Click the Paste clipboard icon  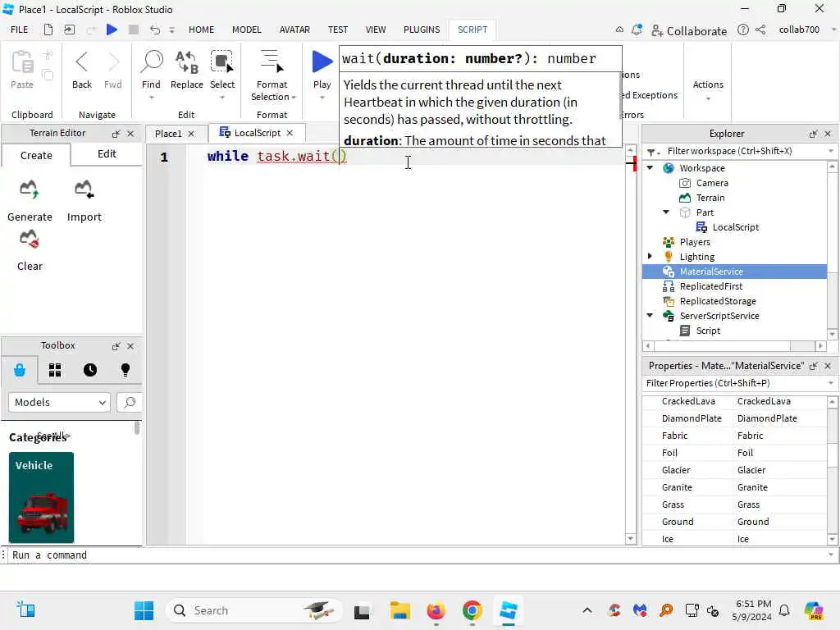(x=22, y=62)
